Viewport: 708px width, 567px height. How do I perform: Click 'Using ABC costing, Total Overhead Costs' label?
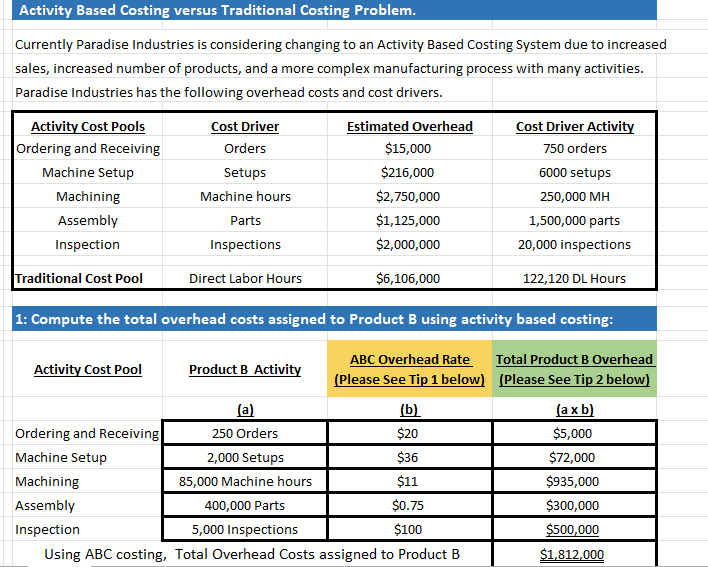pyautogui.click(x=252, y=554)
